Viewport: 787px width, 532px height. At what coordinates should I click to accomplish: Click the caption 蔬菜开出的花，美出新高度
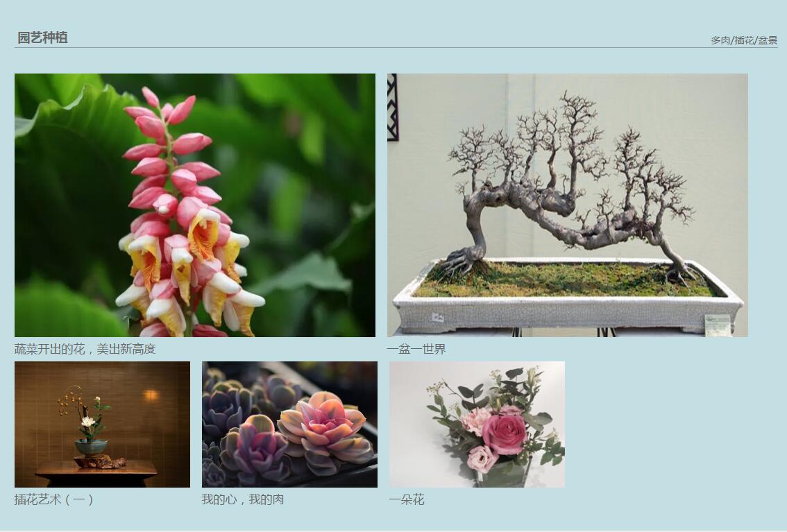pos(85,349)
